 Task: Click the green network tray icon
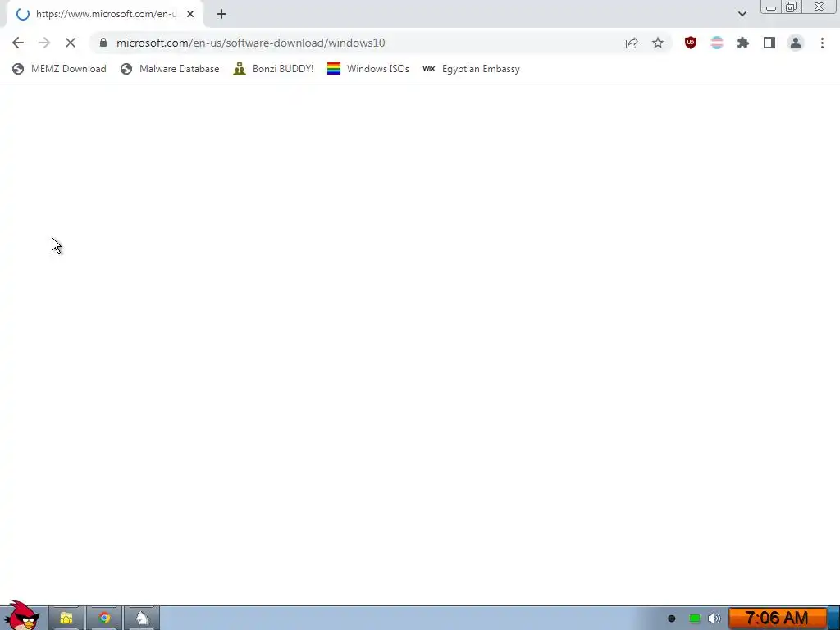(694, 619)
